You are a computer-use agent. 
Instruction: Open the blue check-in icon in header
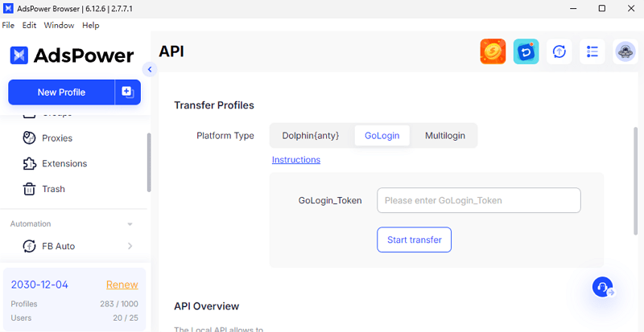pos(526,51)
